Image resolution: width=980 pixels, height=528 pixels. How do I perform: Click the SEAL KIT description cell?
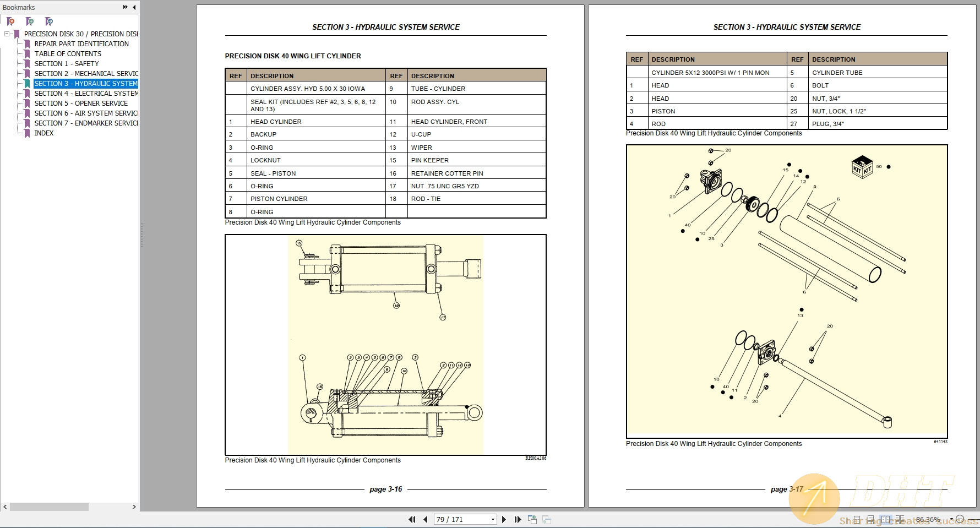[316, 105]
